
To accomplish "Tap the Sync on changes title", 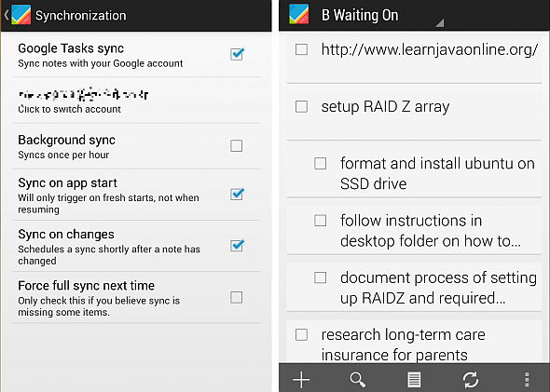I will (66, 234).
